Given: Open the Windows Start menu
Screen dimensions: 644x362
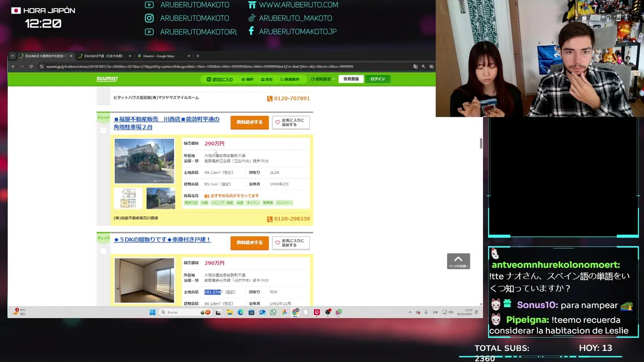Looking at the screenshot, I should click(152, 312).
